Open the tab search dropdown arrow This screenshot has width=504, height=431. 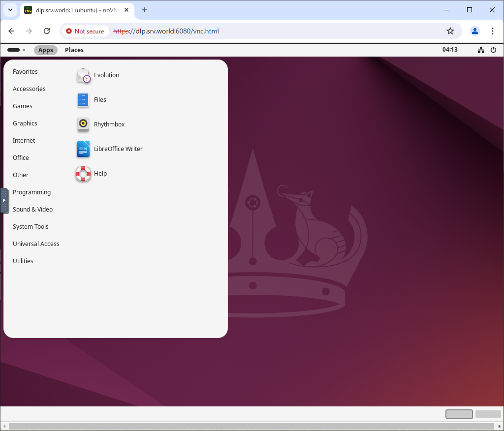coord(10,10)
